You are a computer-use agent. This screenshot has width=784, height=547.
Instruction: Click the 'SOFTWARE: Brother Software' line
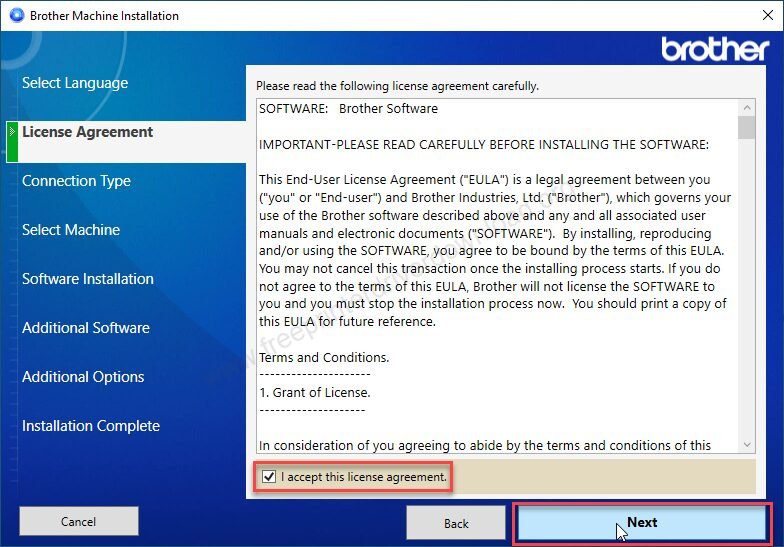348,108
